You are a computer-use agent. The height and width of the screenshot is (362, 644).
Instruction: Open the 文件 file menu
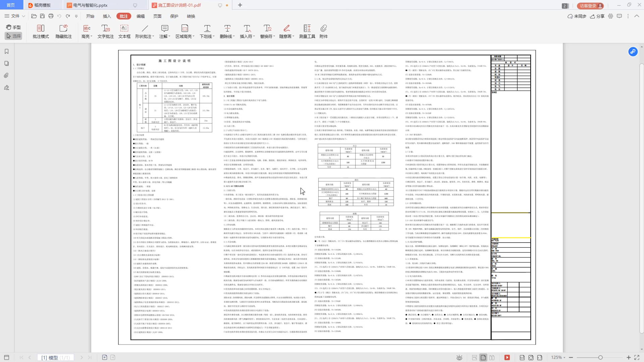pos(15,16)
